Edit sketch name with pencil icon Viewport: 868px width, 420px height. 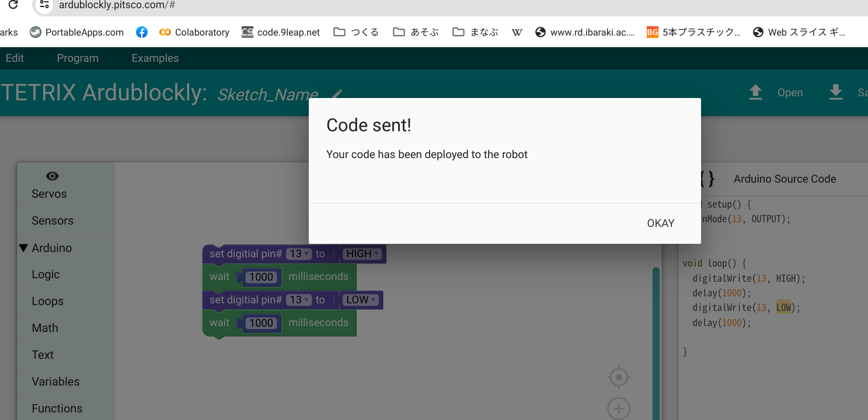coord(337,94)
